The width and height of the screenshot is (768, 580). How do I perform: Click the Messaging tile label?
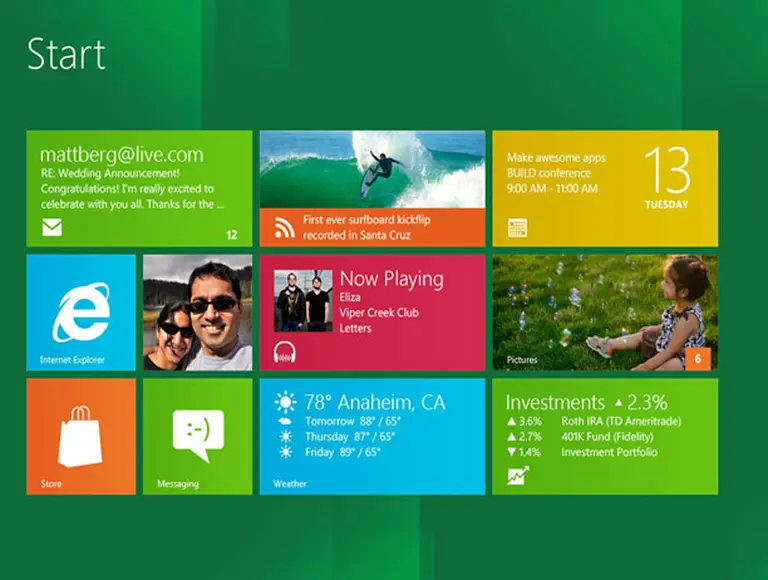click(178, 484)
